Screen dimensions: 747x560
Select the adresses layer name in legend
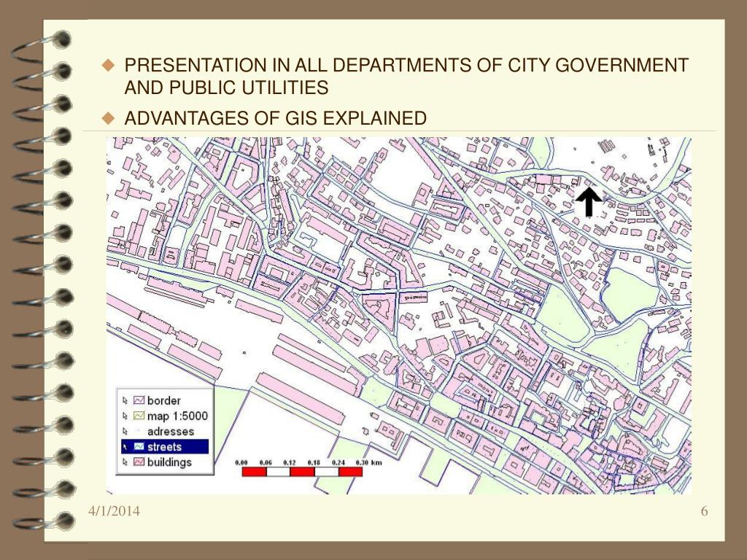coord(171,432)
